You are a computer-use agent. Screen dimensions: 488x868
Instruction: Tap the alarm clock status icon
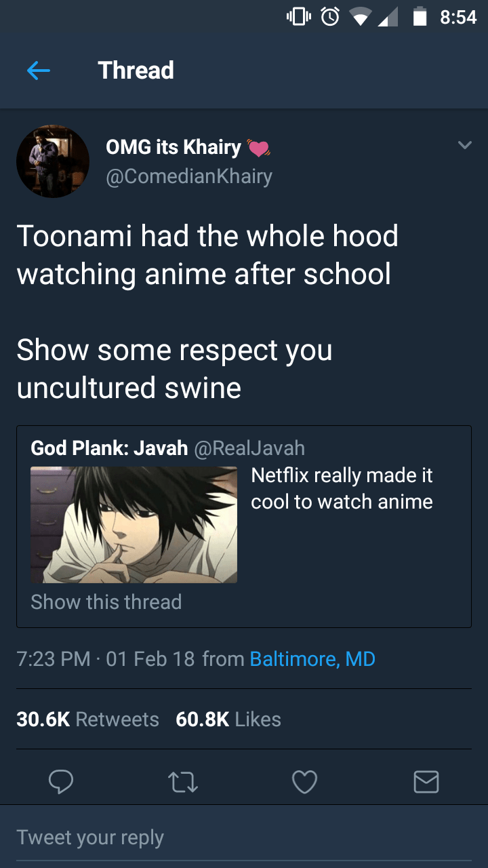pyautogui.click(x=329, y=17)
